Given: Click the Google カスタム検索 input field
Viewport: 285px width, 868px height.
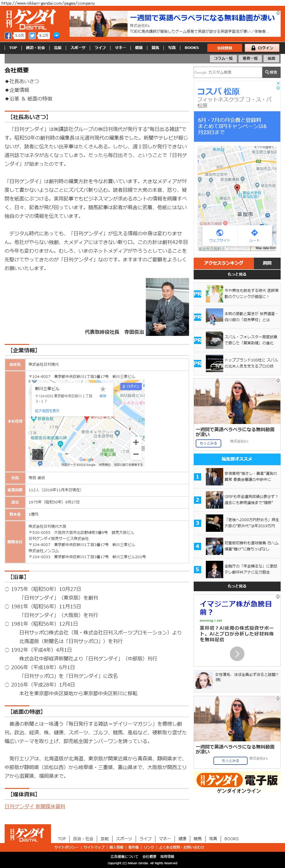Looking at the screenshot, I should click(x=228, y=72).
